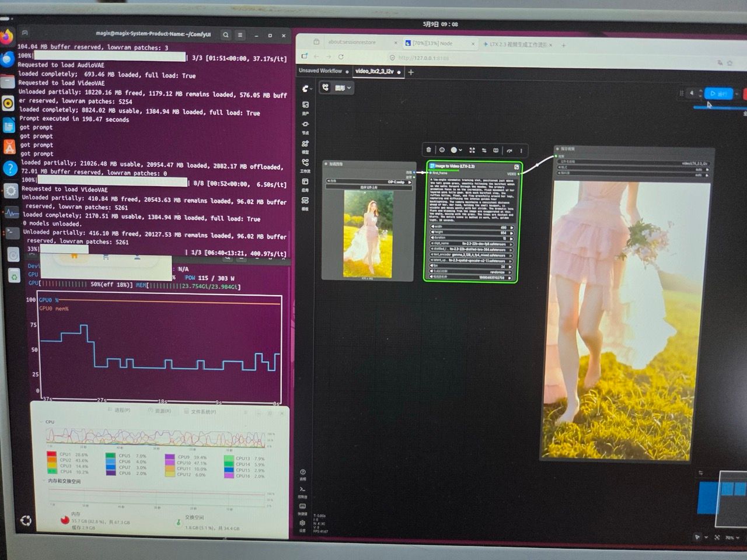
Task: Open Thunderbird from the Ubuntu dock
Action: (7, 60)
